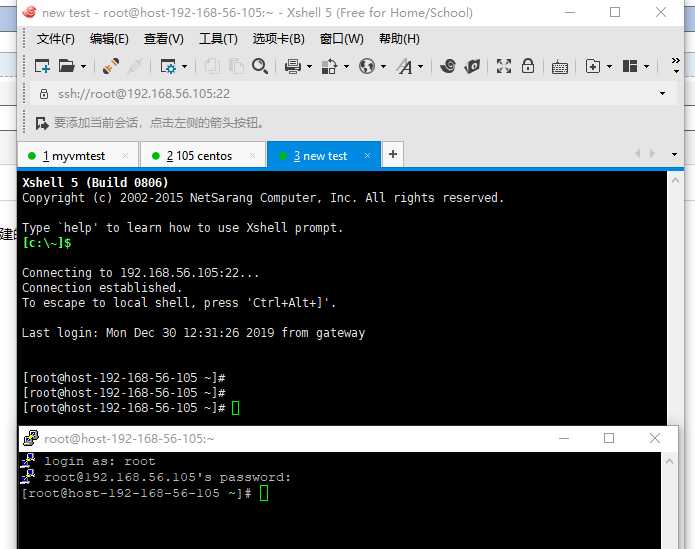Open the virtual keyboard icon
Image resolution: width=695 pixels, height=549 pixels.
[x=560, y=67]
